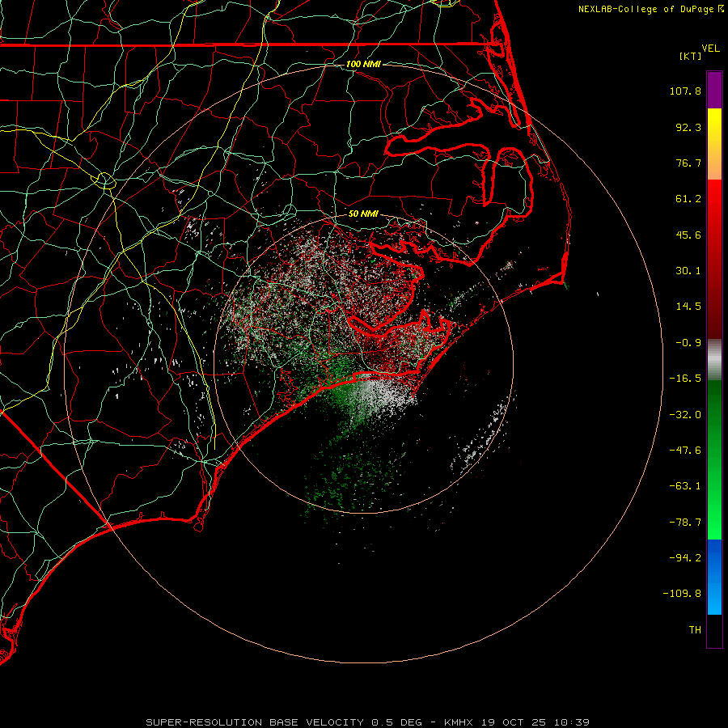728x728 pixels.
Task: Click the -109.8 legend value
Action: pyautogui.click(x=682, y=594)
